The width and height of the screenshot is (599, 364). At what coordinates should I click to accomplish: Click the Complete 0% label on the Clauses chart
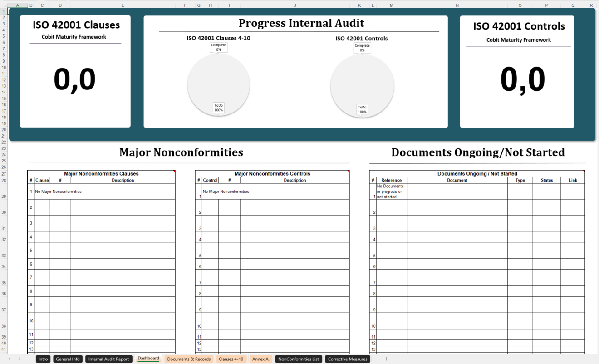pos(218,47)
